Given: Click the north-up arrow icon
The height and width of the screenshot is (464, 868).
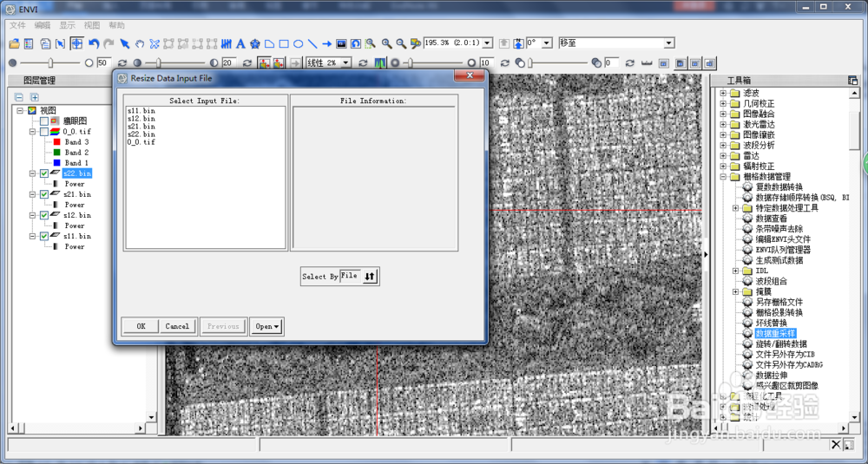Looking at the screenshot, I should coord(518,43).
